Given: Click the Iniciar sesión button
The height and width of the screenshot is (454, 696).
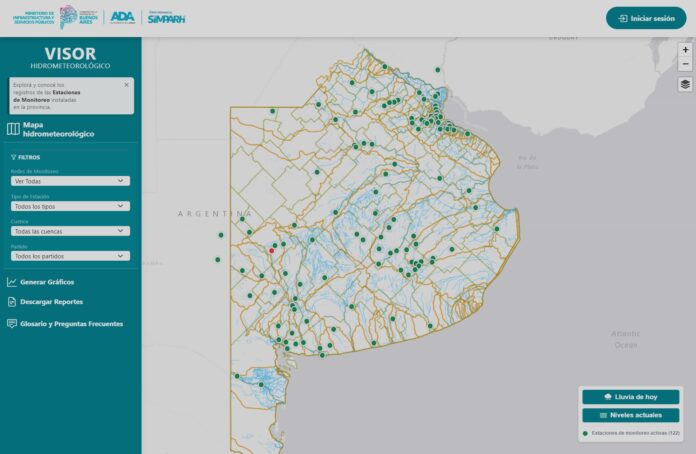Looking at the screenshot, I should coord(646,18).
